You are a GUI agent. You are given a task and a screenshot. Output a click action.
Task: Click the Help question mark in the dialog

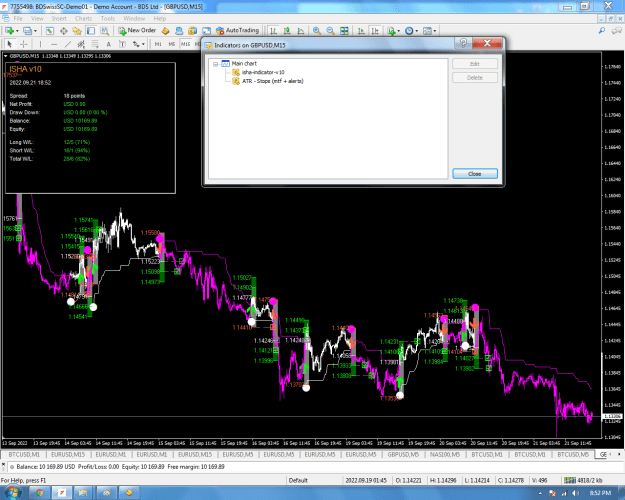[x=463, y=43]
